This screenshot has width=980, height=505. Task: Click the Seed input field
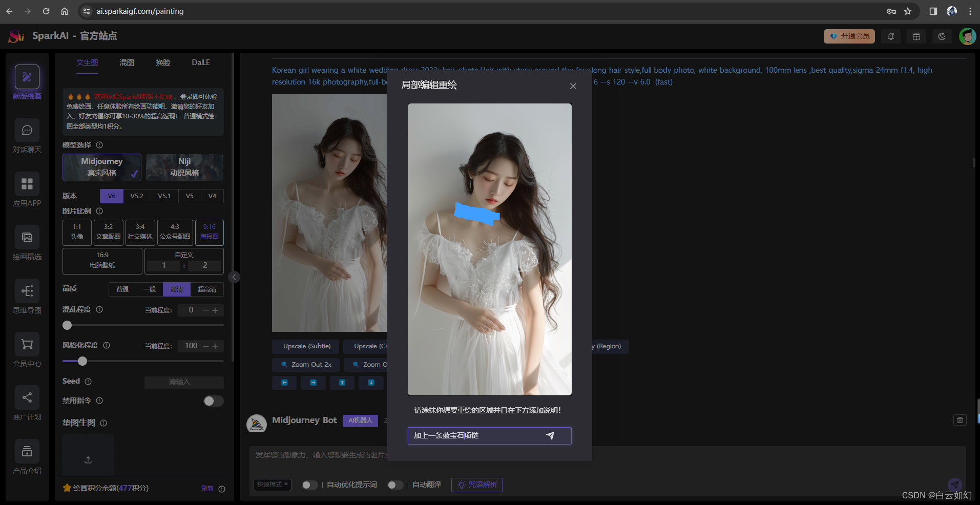point(184,382)
